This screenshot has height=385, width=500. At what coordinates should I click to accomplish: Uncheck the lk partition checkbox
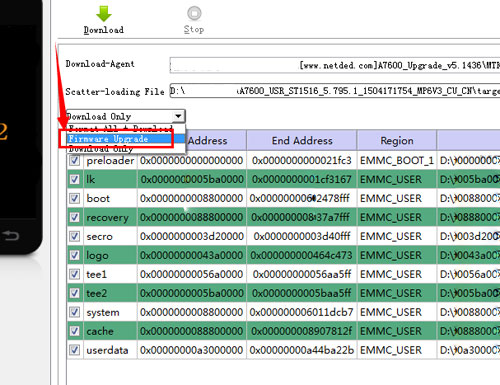74,180
